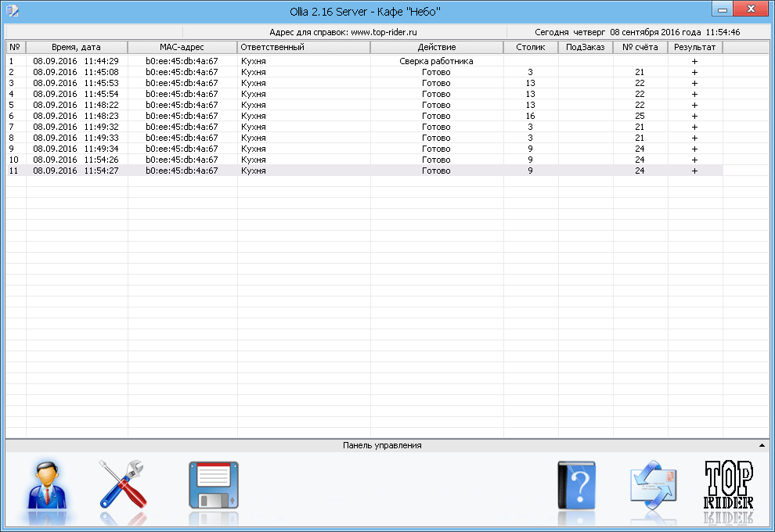The height and width of the screenshot is (532, 775).
Task: Click the floppy disk save icon
Action: pos(213,487)
